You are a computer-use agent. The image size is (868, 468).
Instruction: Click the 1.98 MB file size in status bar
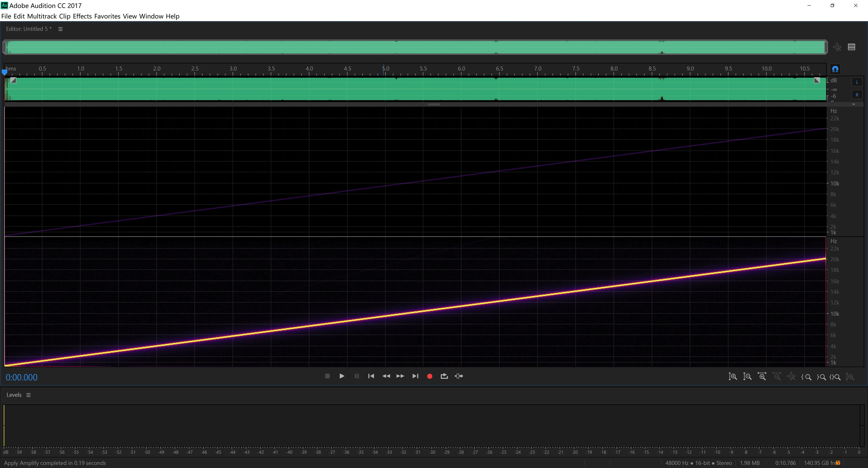tap(750, 463)
